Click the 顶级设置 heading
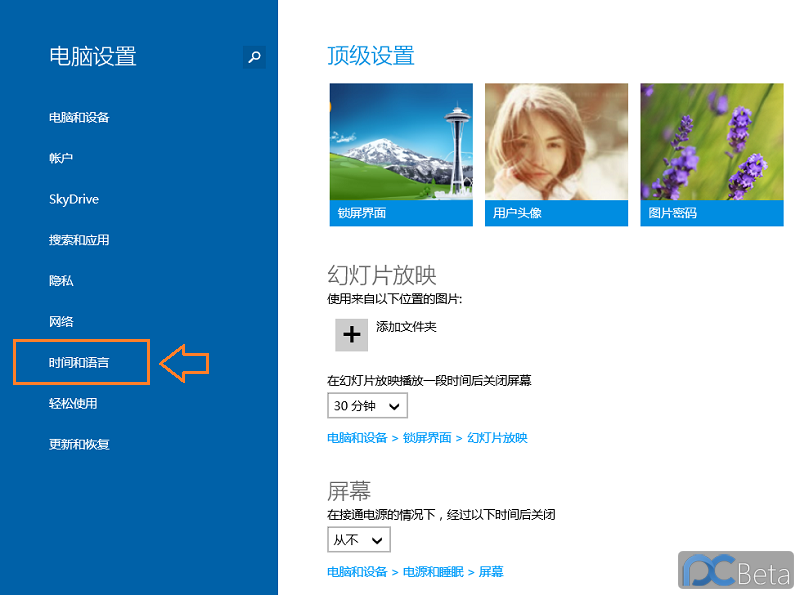This screenshot has height=595, width=800. [x=371, y=56]
